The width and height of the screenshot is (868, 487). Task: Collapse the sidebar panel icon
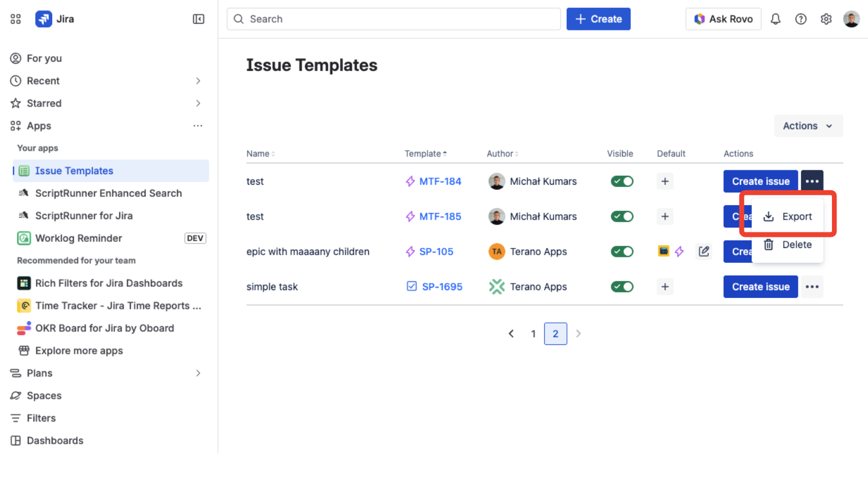(199, 19)
